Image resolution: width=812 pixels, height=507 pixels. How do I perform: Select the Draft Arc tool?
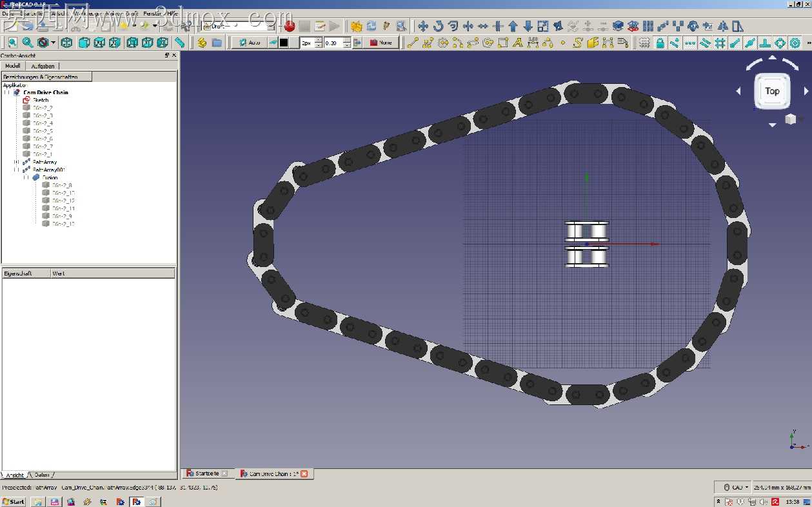pyautogui.click(x=458, y=43)
